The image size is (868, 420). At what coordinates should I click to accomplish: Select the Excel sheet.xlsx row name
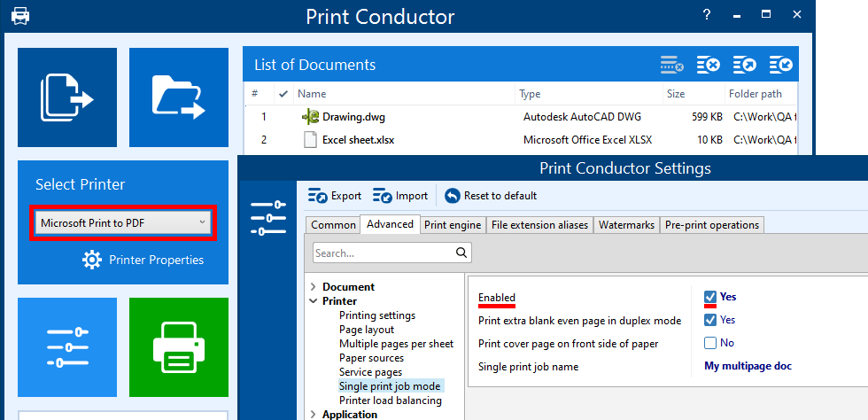click(358, 140)
